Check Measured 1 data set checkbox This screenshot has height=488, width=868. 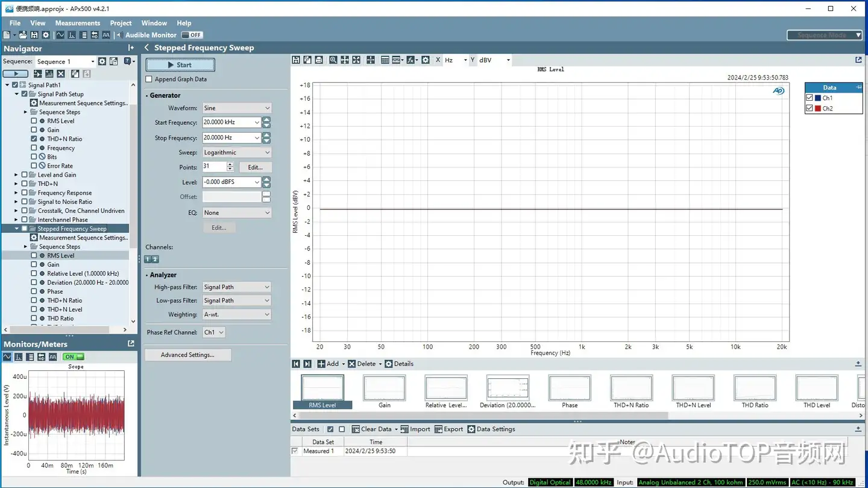295,451
